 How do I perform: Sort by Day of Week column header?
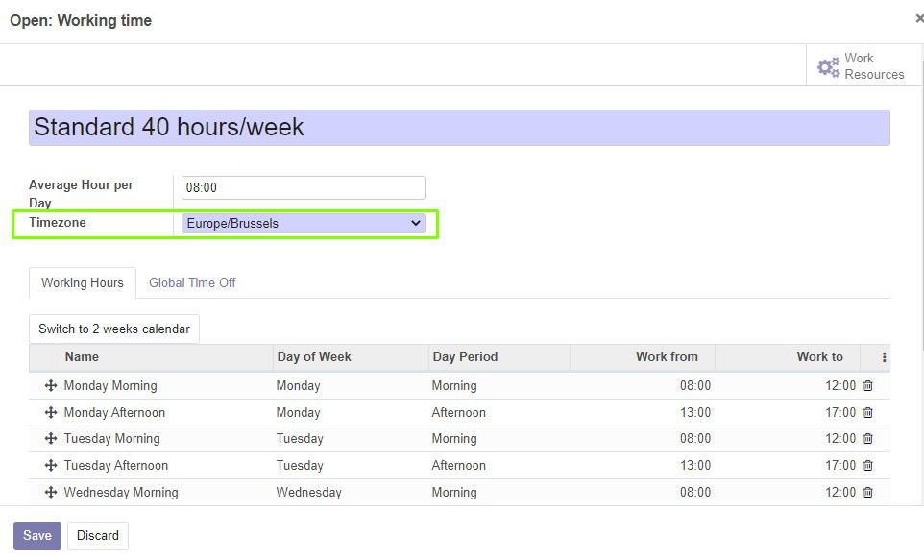(314, 357)
